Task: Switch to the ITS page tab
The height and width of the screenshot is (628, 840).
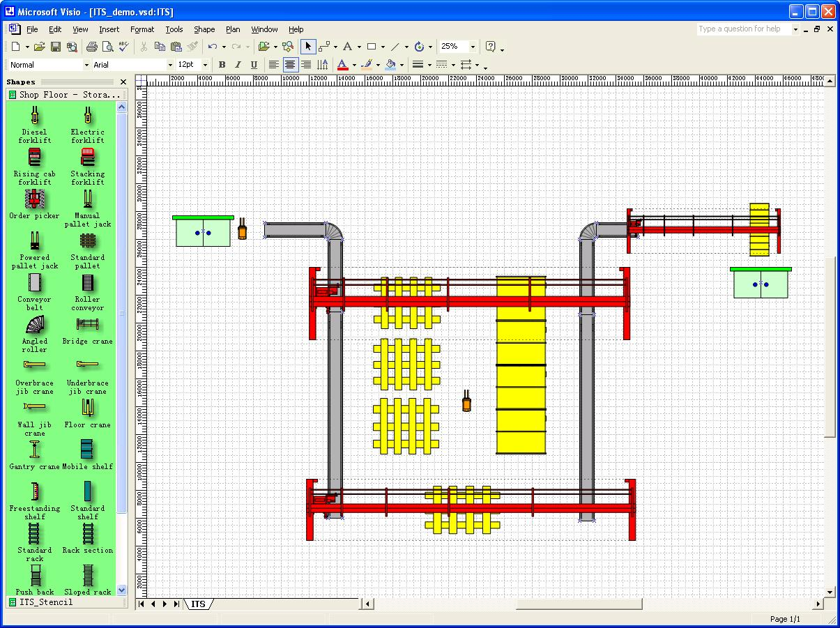Action: [198, 604]
